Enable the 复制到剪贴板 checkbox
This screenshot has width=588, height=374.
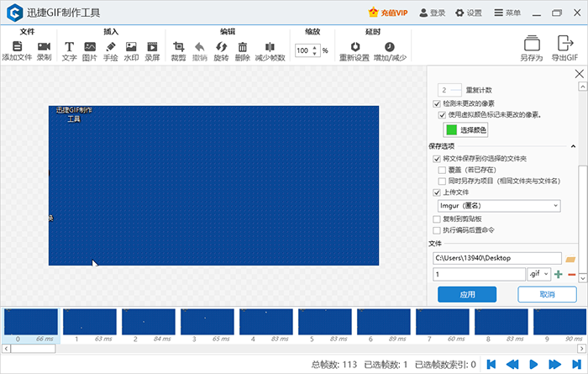coord(437,219)
